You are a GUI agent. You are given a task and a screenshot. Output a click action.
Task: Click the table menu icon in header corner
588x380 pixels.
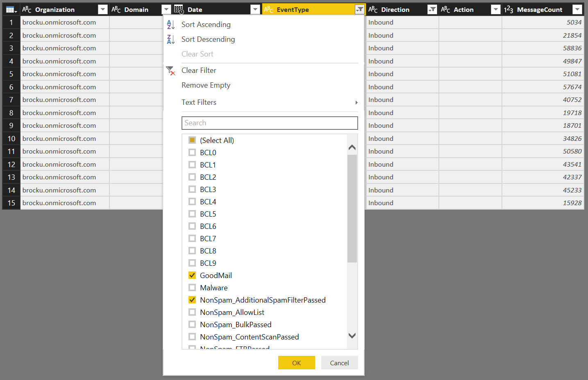pyautogui.click(x=11, y=9)
